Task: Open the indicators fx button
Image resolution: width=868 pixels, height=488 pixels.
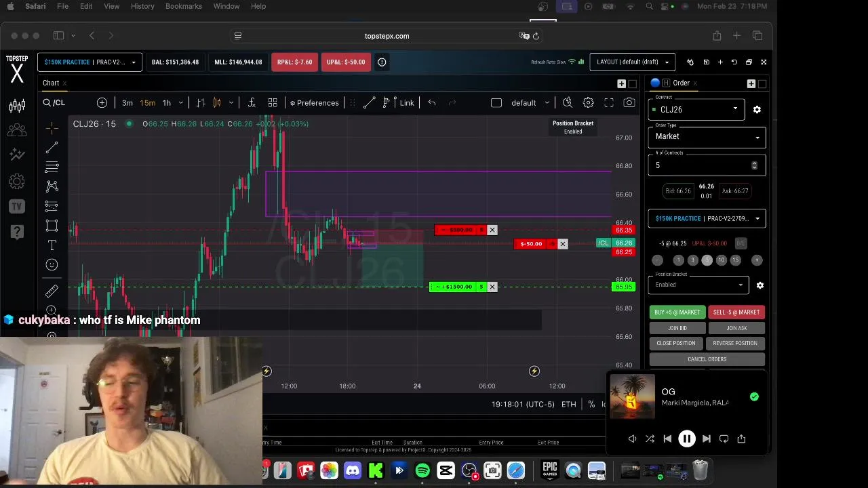Action: pyautogui.click(x=252, y=103)
